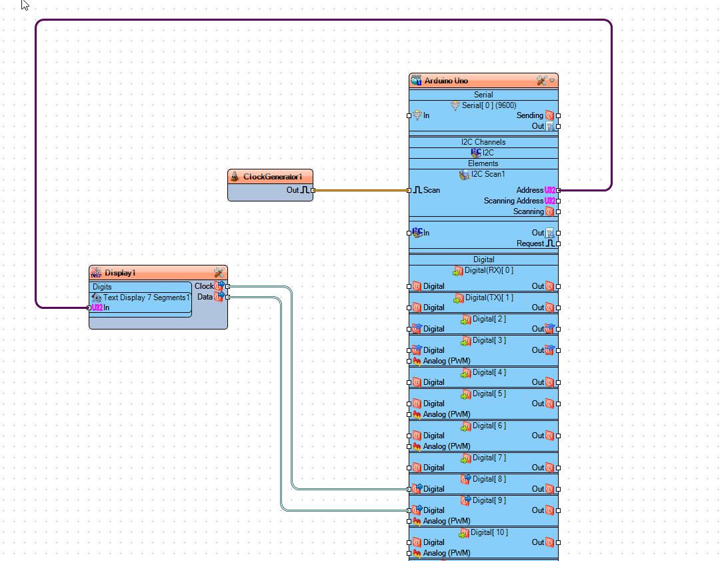Viewport: 728px width, 561px height.
Task: Select Digital[5] Out pin
Action: [559, 404]
